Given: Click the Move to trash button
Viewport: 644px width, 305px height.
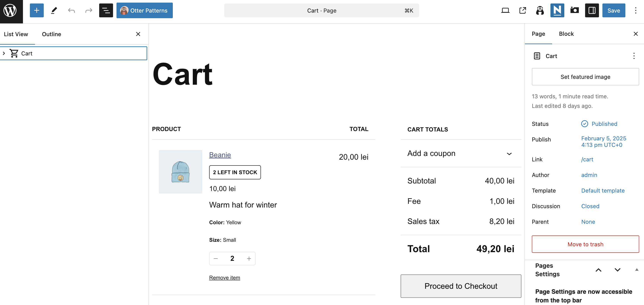Looking at the screenshot, I should pos(585,244).
